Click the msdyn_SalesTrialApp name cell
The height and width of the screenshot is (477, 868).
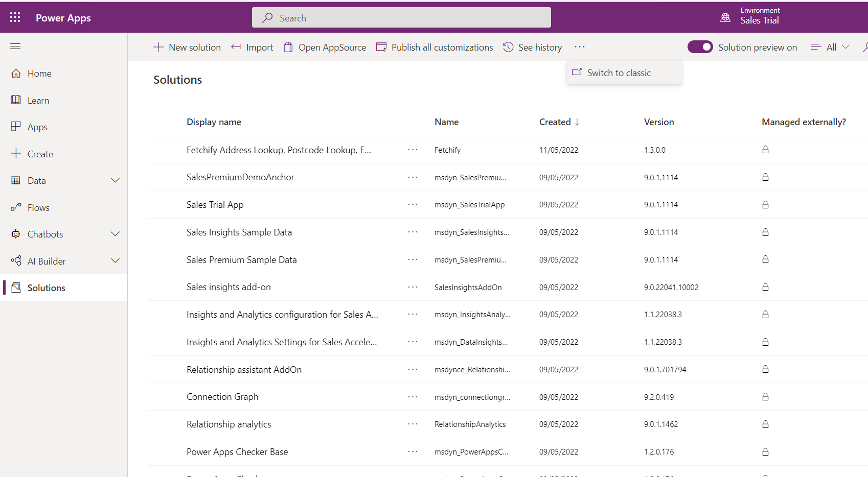point(469,205)
